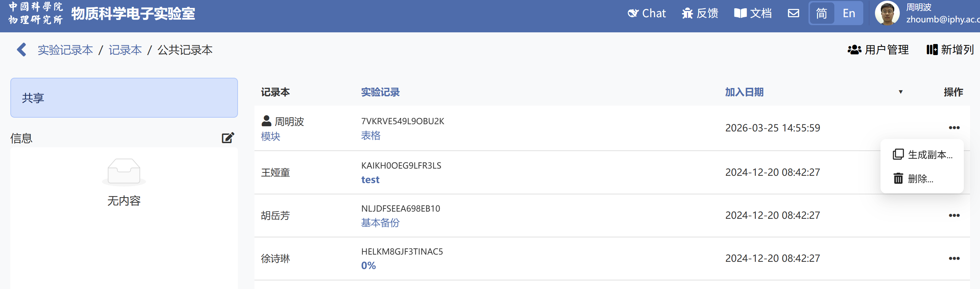Click the back arrow in breadcrumb
Image resolution: width=980 pixels, height=289 pixels.
[22, 50]
